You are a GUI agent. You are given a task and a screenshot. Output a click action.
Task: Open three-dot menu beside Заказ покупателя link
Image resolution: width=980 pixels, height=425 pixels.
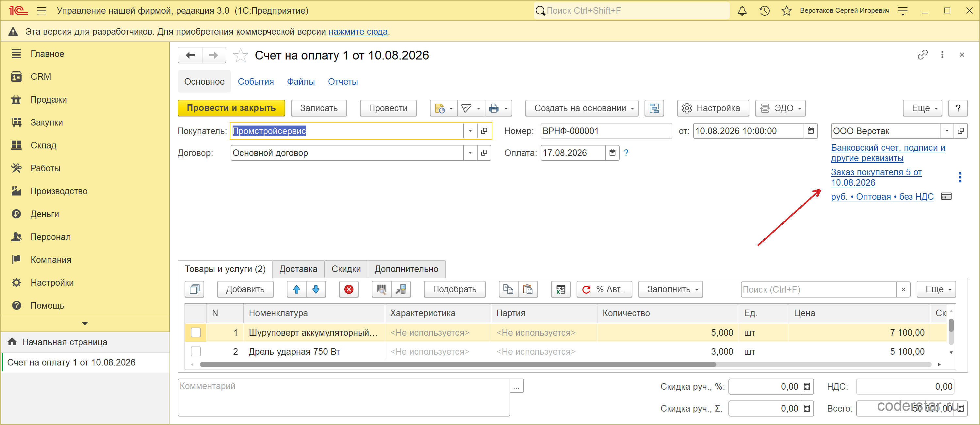click(x=960, y=178)
